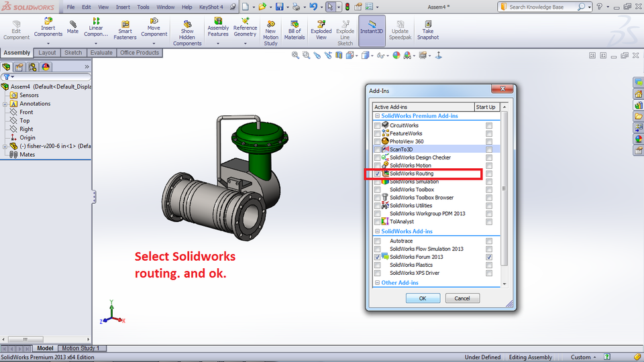Open the Insert Components dropdown arrow

(48, 44)
